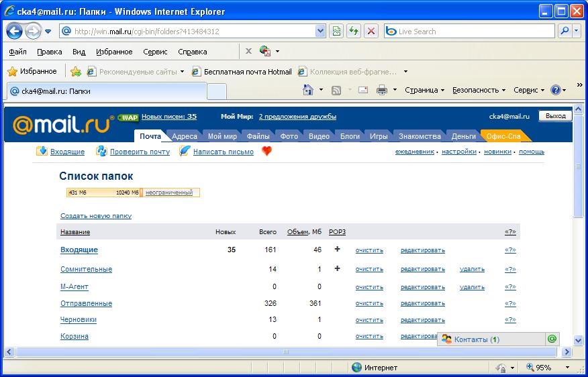Image resolution: width=588 pixels, height=377 pixels.
Task: Open the Новых писем: 35 link
Action: coord(169,117)
